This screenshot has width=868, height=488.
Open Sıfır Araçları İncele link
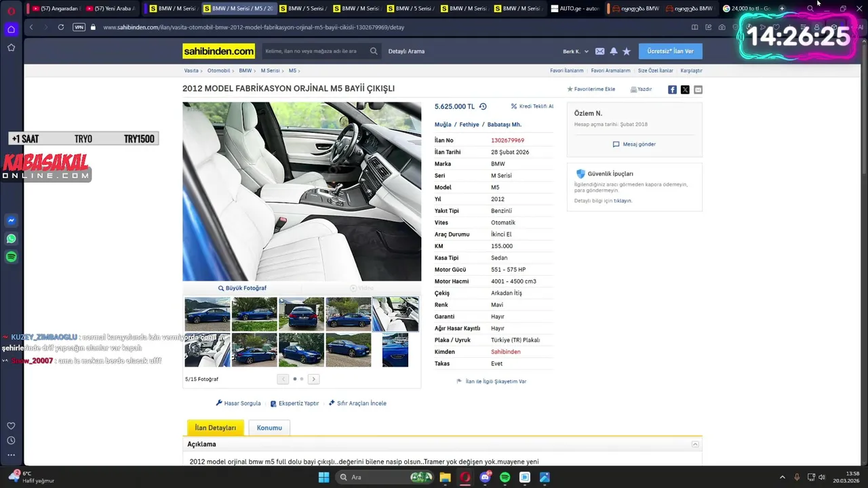click(x=357, y=403)
